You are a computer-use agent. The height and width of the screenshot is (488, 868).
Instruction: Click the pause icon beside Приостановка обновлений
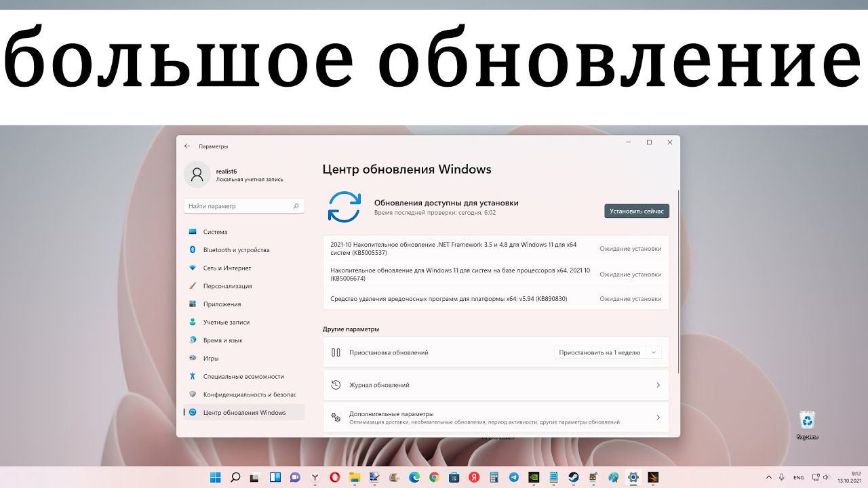pos(336,352)
